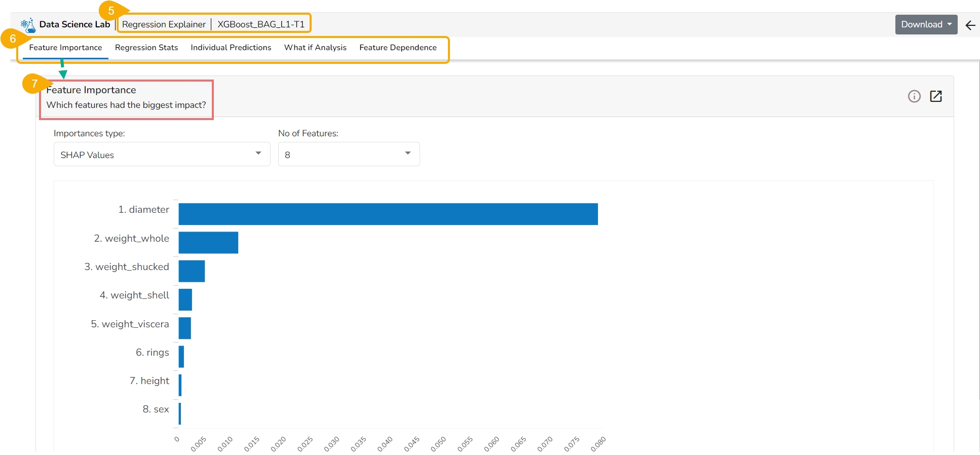Click the back arrow icon
The width and height of the screenshot is (980, 455).
tap(970, 25)
